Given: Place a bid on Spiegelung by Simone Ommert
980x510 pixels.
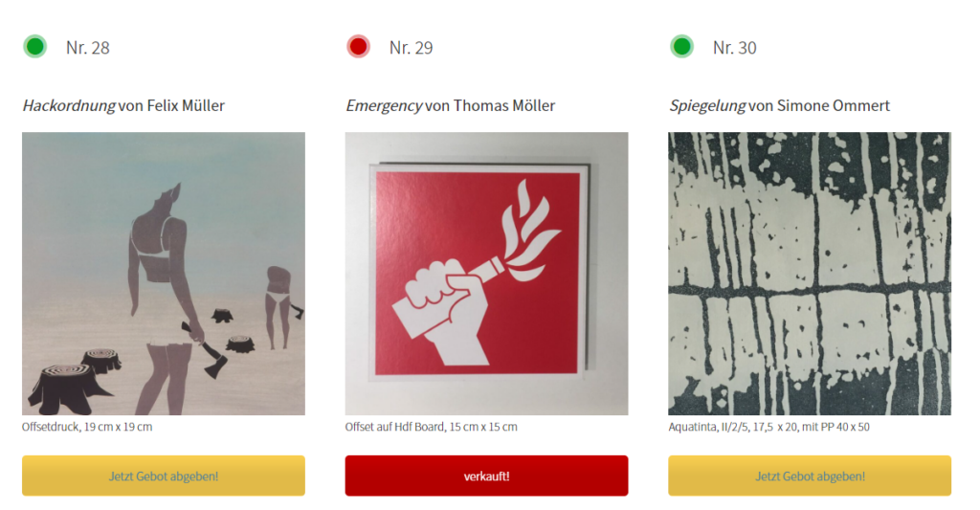Looking at the screenshot, I should tap(810, 476).
